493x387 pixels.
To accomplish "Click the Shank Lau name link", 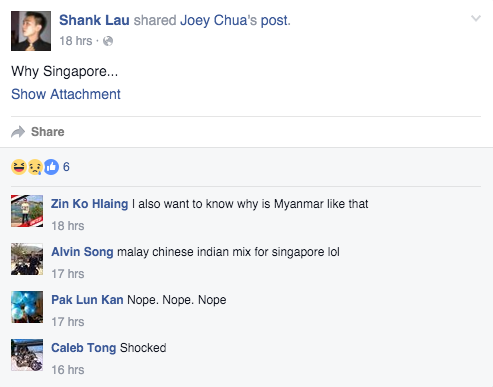I will (94, 20).
